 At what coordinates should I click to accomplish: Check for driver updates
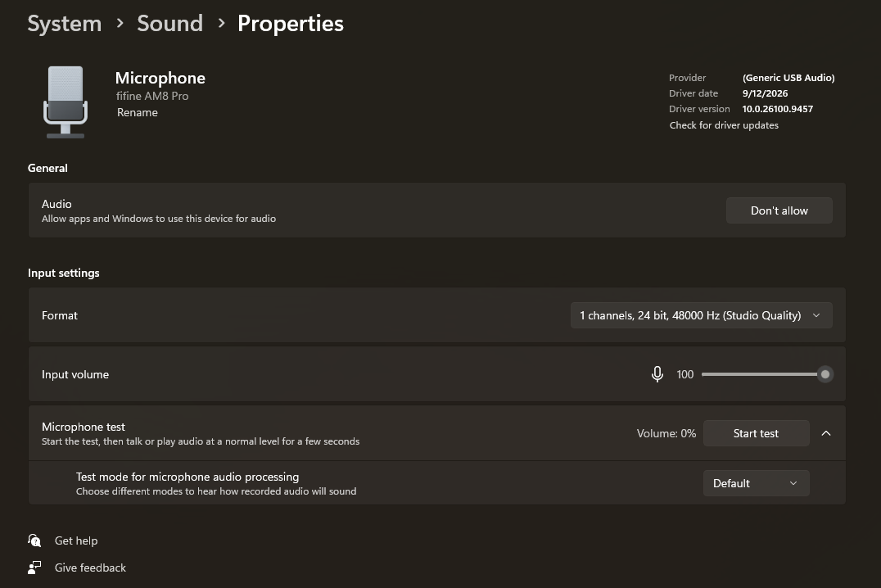click(x=724, y=125)
